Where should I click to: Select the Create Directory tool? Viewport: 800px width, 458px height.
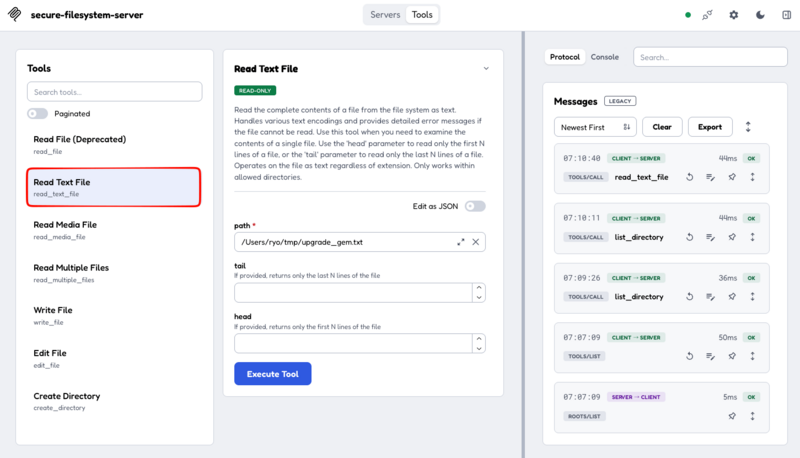114,401
